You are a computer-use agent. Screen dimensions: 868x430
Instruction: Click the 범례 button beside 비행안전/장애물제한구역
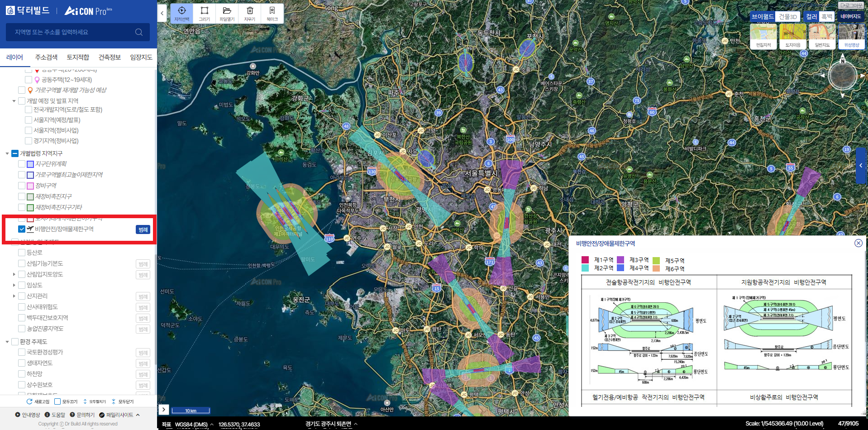(x=143, y=229)
